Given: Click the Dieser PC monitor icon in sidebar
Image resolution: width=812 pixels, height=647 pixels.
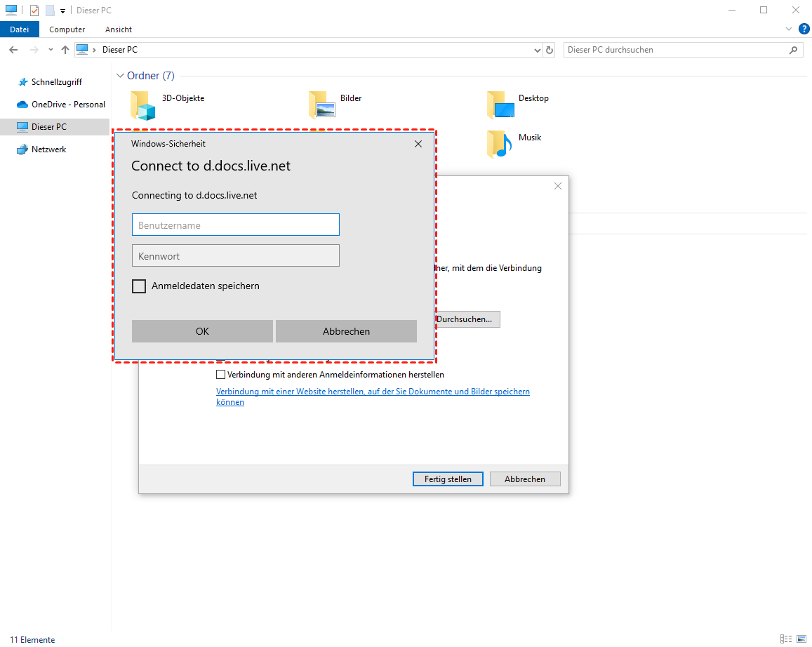Looking at the screenshot, I should tap(22, 127).
